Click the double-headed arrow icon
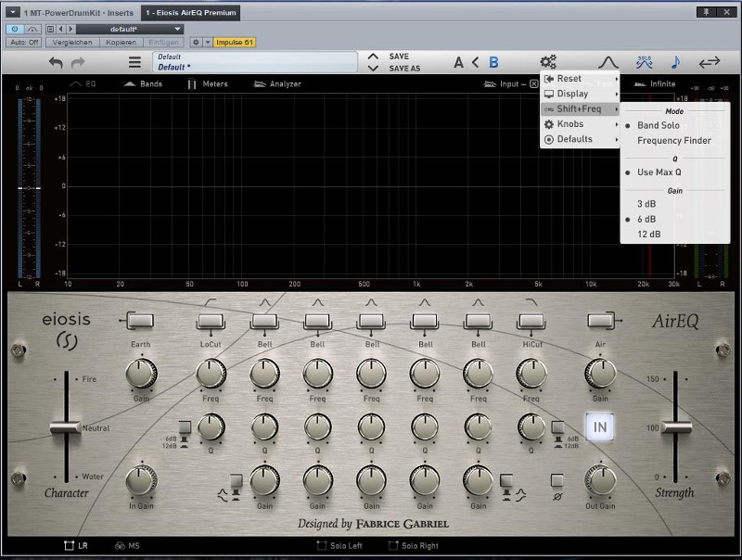The width and height of the screenshot is (742, 560). [x=710, y=62]
